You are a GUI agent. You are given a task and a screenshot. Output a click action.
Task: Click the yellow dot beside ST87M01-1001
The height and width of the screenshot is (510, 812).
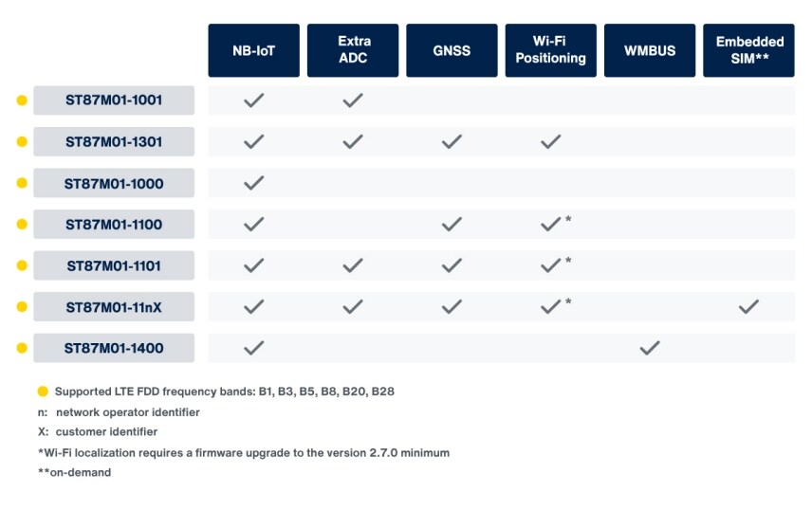[22, 100]
